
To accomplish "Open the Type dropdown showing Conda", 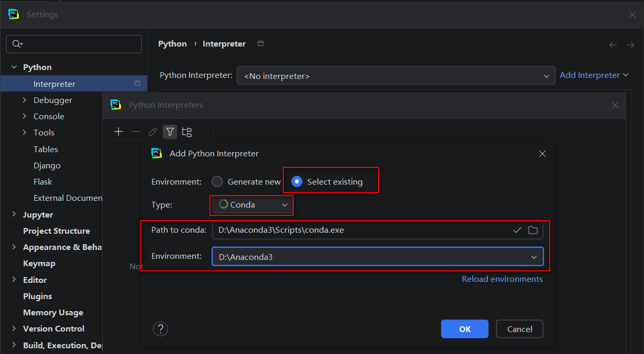I will click(x=252, y=205).
